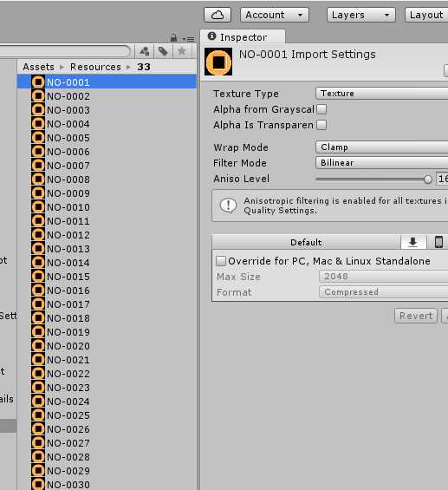Click the NO-0009 asset icon
This screenshot has height=490, width=448.
pyautogui.click(x=38, y=193)
